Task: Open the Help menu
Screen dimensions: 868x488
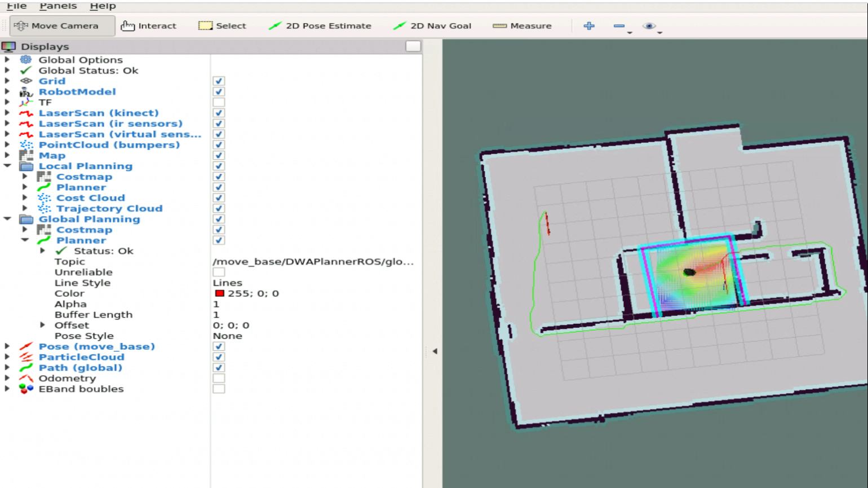Action: pyautogui.click(x=103, y=6)
